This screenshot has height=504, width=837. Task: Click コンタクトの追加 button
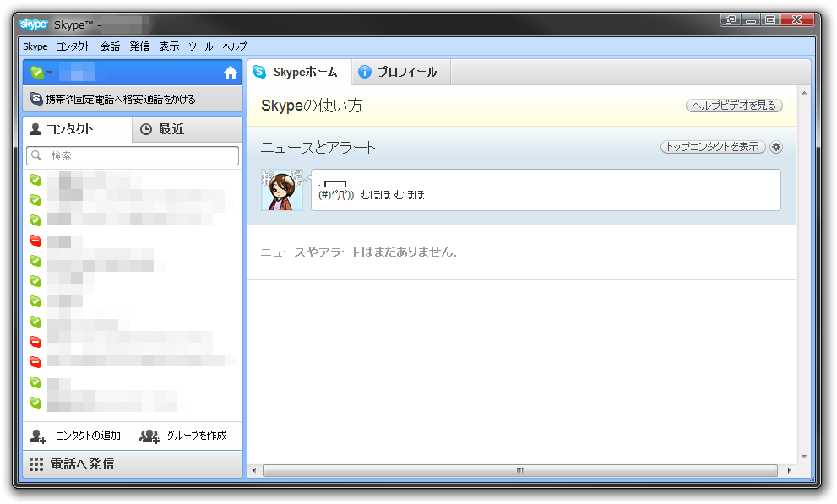pos(78,436)
